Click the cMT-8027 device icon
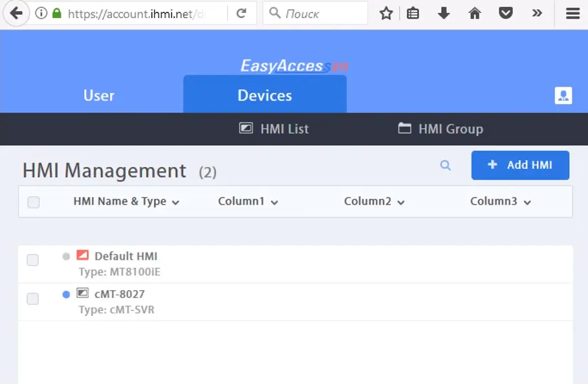This screenshot has height=384, width=588. point(83,293)
